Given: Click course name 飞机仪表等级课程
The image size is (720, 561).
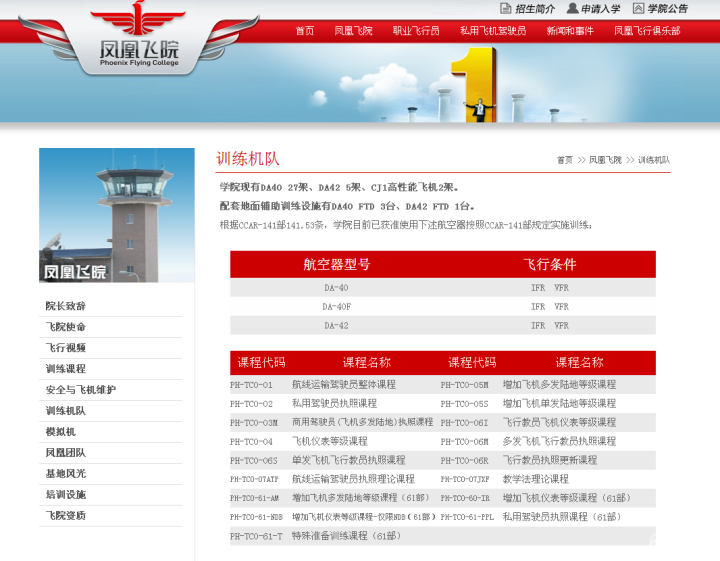Looking at the screenshot, I should click(330, 441).
